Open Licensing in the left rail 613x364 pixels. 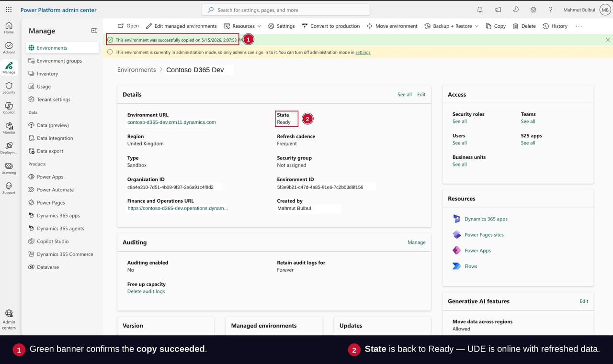click(9, 168)
